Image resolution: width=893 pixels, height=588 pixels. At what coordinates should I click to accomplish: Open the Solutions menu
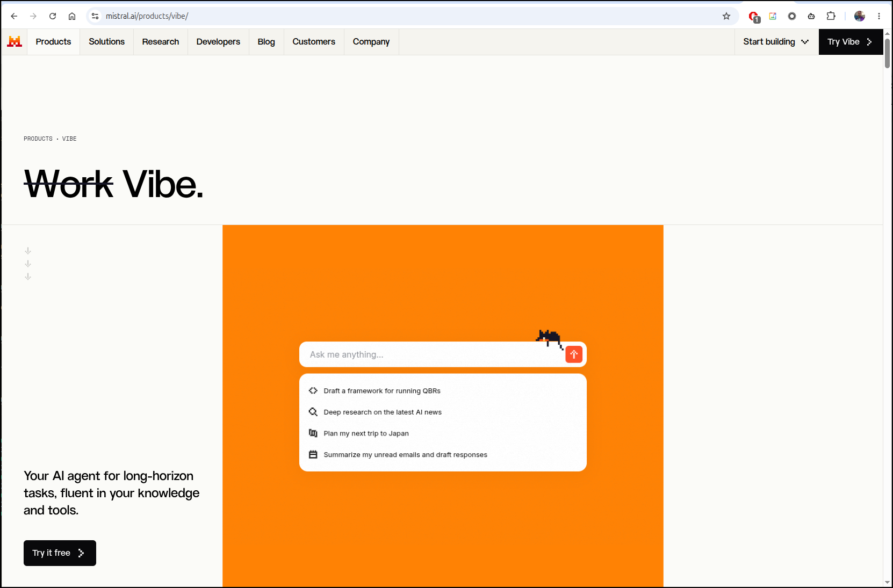(106, 42)
